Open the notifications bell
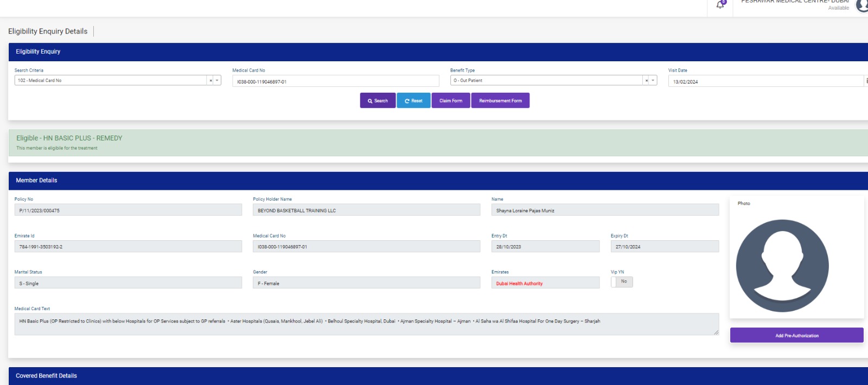 720,5
